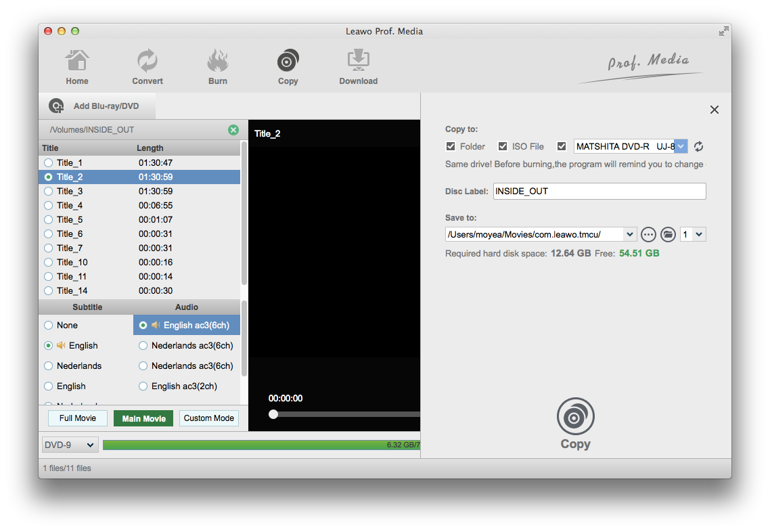Select the Title_14 row 00:00:30
770x532 pixels.
139,291
